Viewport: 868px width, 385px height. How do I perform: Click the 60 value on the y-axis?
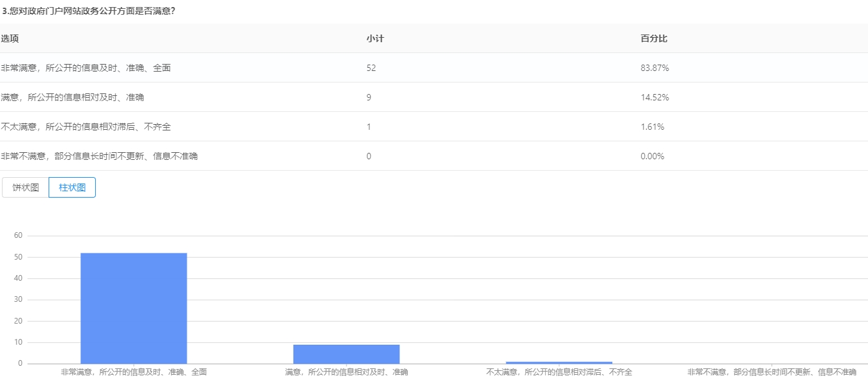pos(18,235)
